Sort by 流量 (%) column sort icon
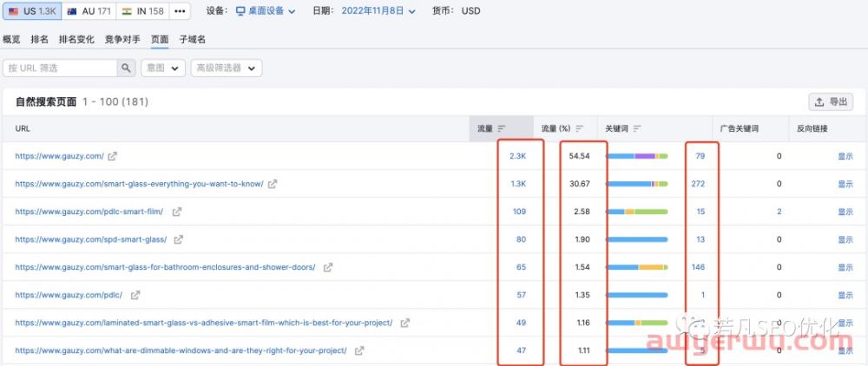868x366 pixels. pyautogui.click(x=580, y=128)
